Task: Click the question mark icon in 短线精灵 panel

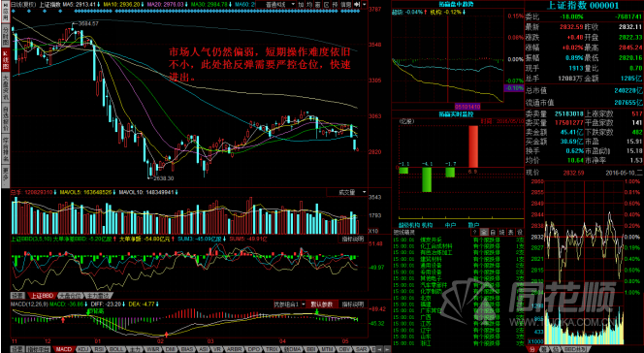Action: [x=475, y=233]
